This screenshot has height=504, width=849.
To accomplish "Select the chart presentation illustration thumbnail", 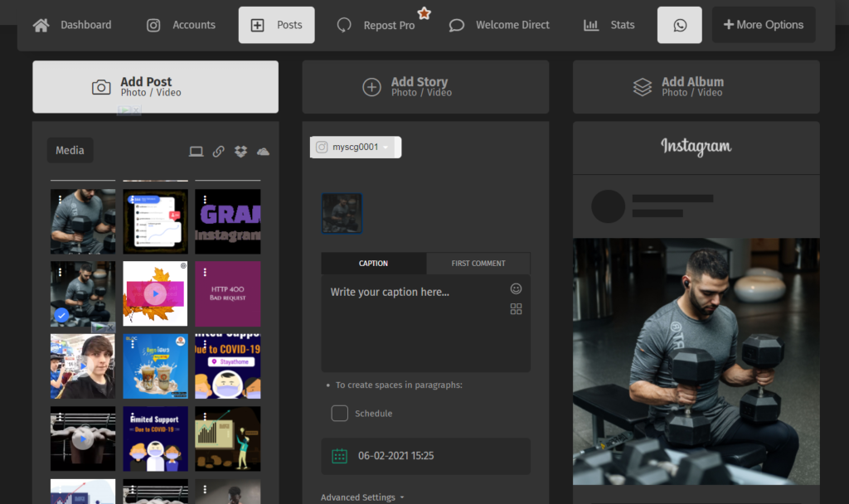I will pyautogui.click(x=227, y=439).
